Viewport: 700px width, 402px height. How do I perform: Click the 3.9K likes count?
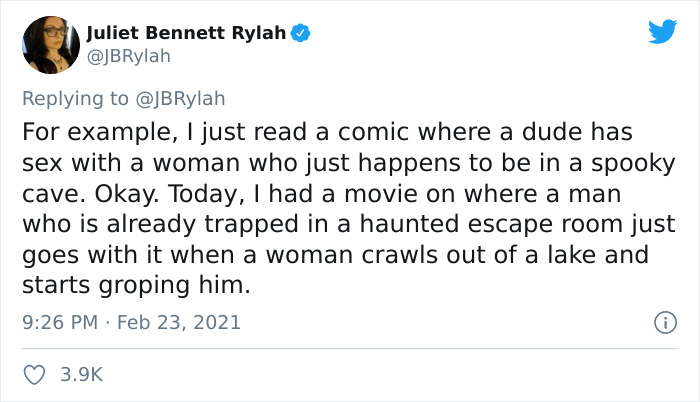[81, 375]
